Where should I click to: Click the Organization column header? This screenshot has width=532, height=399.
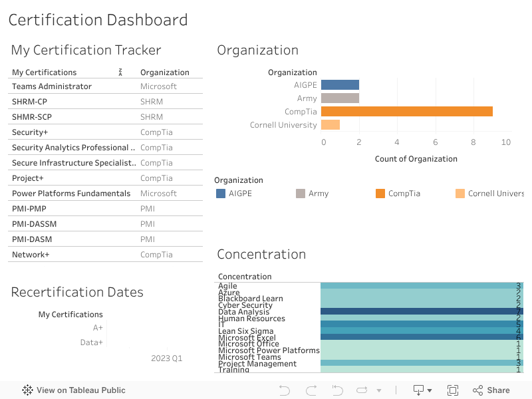pyautogui.click(x=165, y=72)
